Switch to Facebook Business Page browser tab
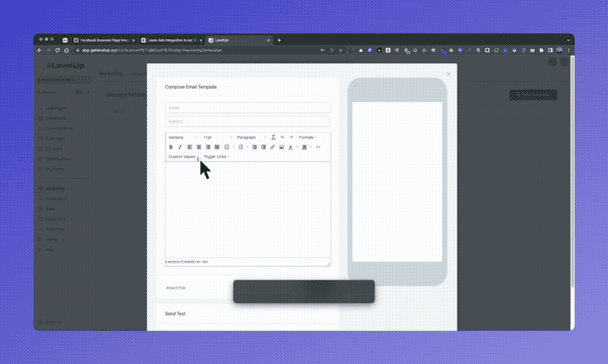This screenshot has width=608, height=364. (104, 41)
